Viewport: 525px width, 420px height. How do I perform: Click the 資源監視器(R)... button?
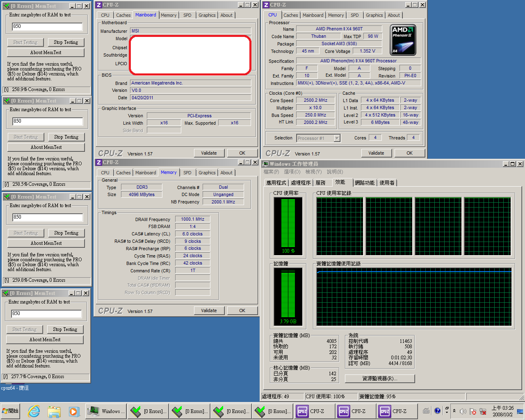point(380,379)
